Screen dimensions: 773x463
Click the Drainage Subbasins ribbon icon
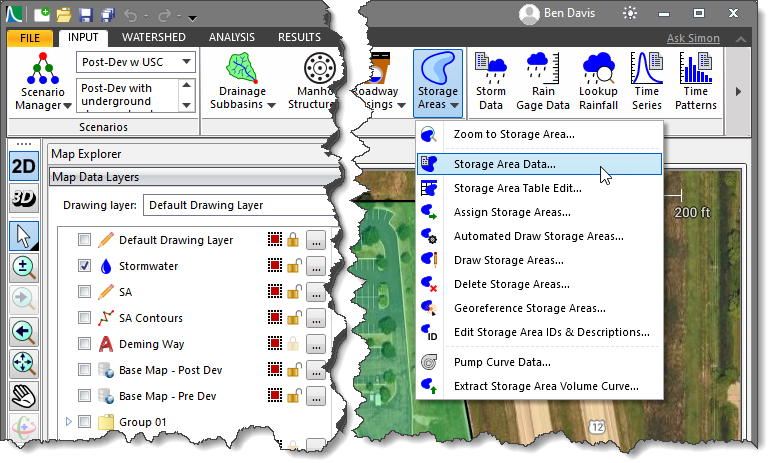pyautogui.click(x=242, y=68)
